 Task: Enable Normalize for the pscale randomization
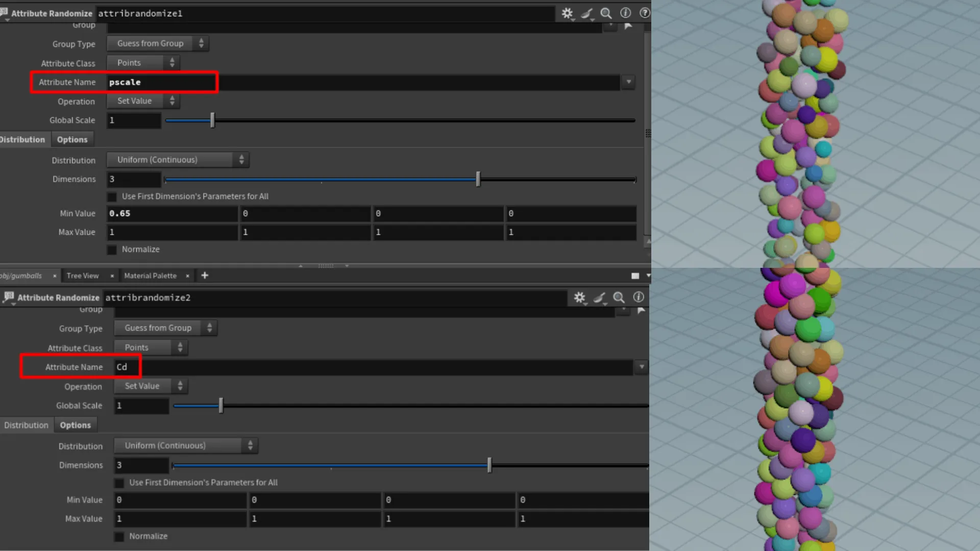(111, 249)
